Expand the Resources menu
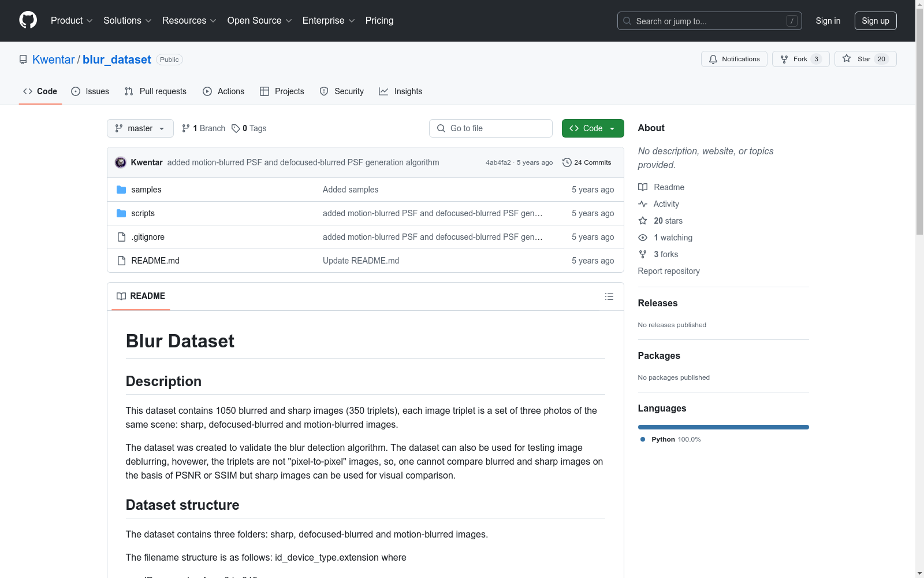 (189, 21)
